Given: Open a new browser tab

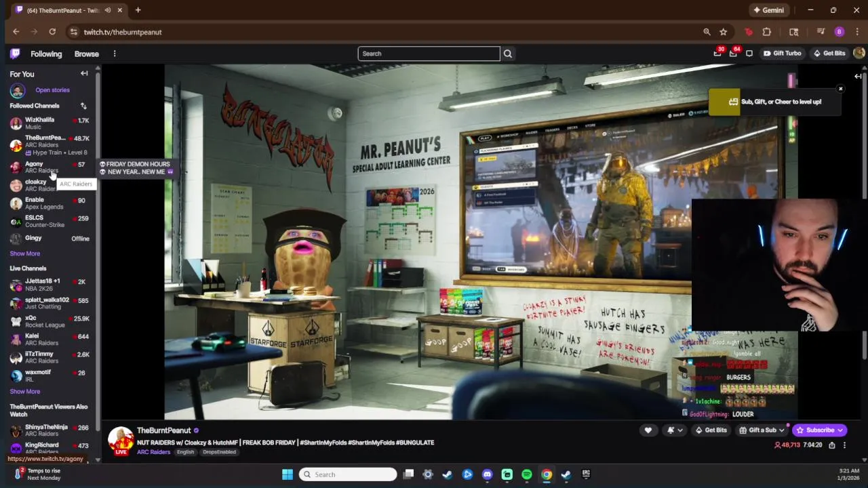Looking at the screenshot, I should pos(138,10).
